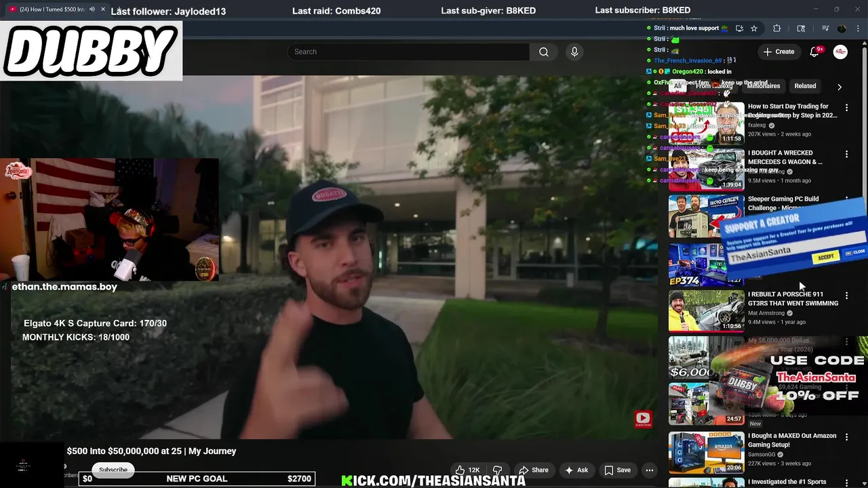
Task: Click the Subscribe button below the video
Action: pos(113,470)
